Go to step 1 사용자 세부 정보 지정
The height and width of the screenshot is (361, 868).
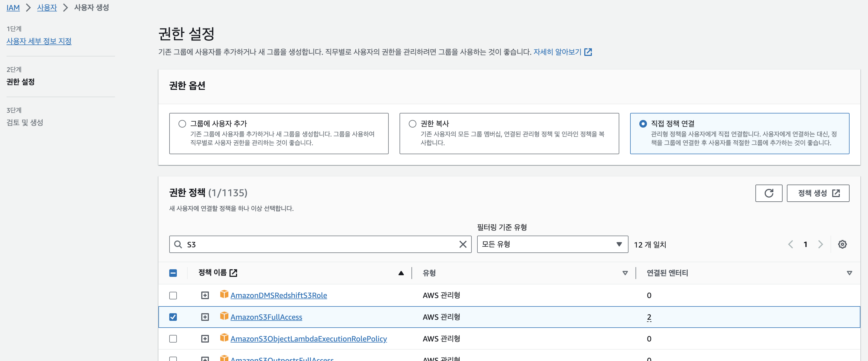[x=39, y=41]
